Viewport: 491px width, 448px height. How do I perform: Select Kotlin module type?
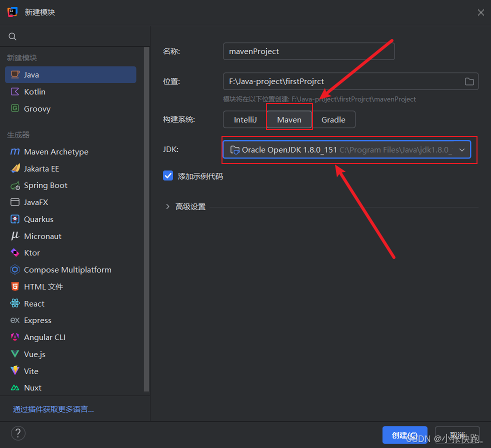coord(70,91)
